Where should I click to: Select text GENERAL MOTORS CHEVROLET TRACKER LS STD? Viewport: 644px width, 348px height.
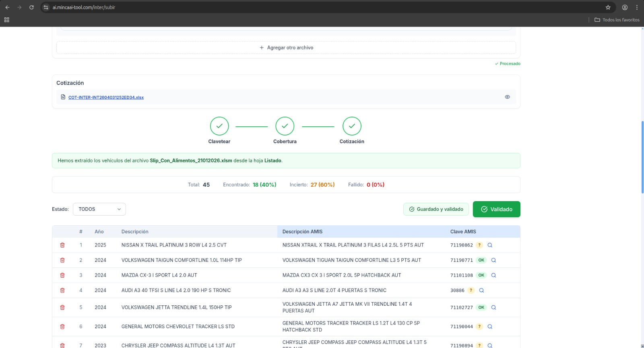[x=178, y=327]
